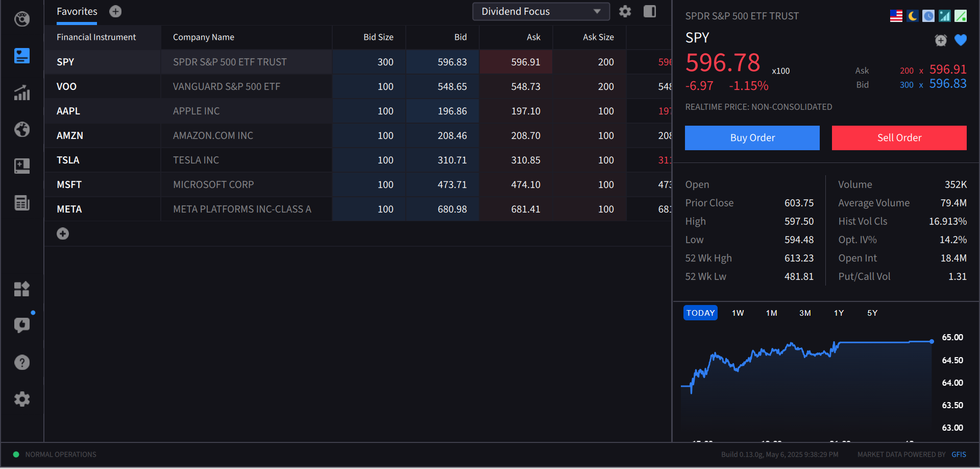Click the blue clock icon
Viewport: 980px width, 469px height.
(928, 16)
